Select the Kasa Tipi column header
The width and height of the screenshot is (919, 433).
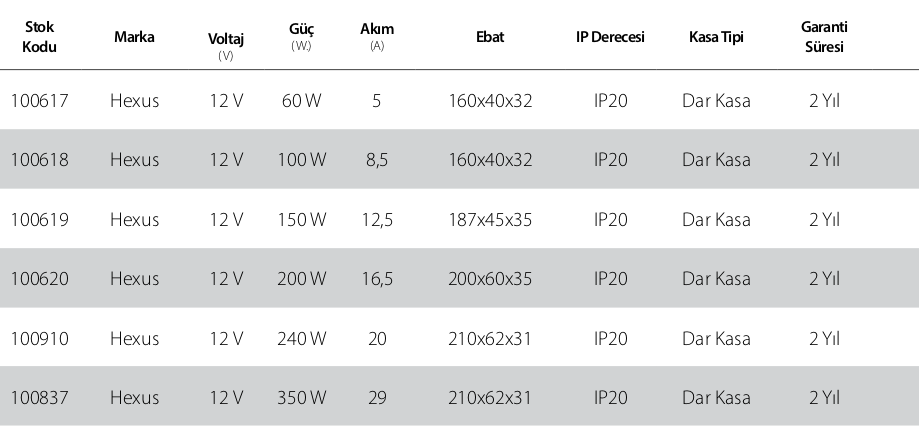716,37
